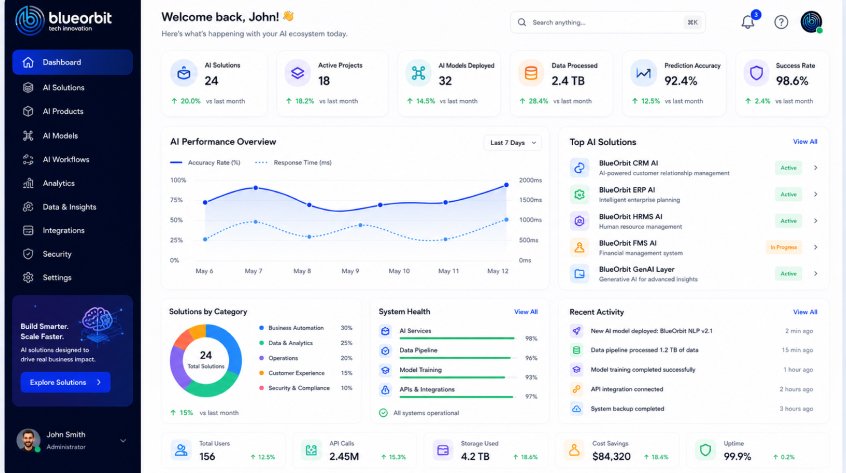This screenshot has height=473, width=846.
Task: Click the Response Time (ms) legend item
Action: coord(293,162)
